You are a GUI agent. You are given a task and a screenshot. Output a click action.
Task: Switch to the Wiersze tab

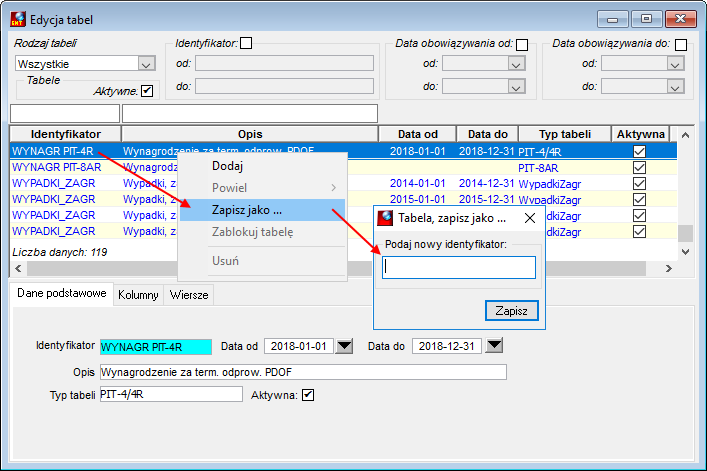[189, 295]
